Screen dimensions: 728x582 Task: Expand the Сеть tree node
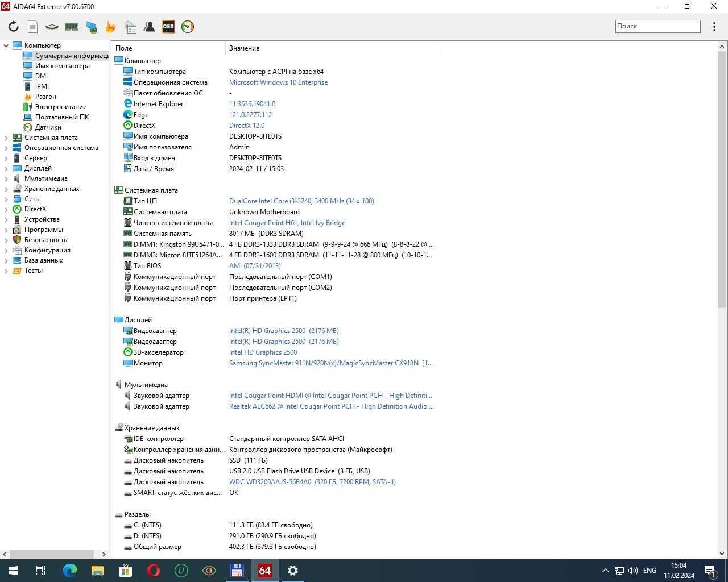pyautogui.click(x=6, y=199)
